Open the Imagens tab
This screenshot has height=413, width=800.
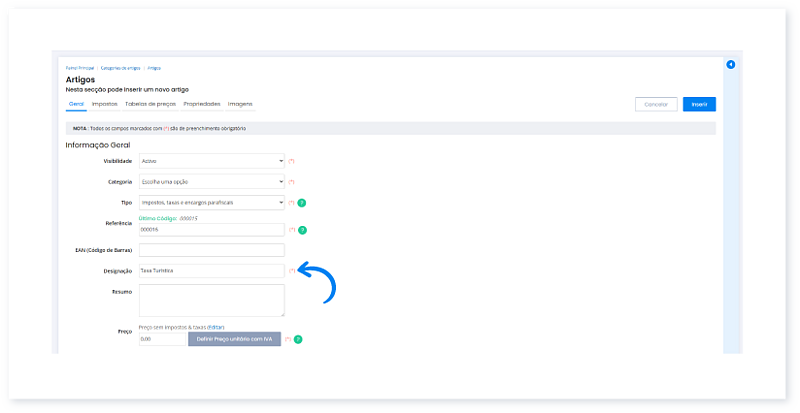click(x=240, y=104)
